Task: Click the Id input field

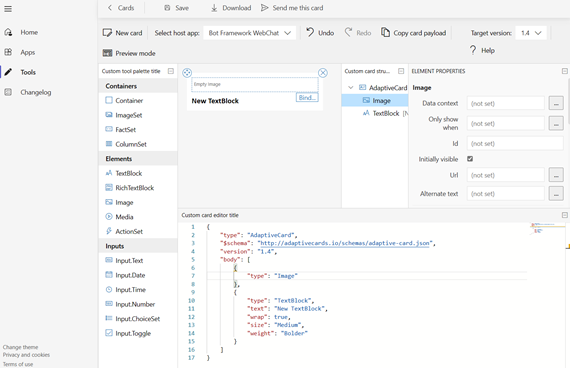Action: [515, 144]
